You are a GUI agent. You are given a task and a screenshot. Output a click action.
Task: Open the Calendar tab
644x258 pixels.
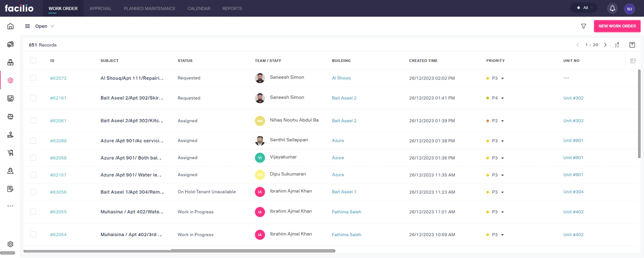coord(199,8)
